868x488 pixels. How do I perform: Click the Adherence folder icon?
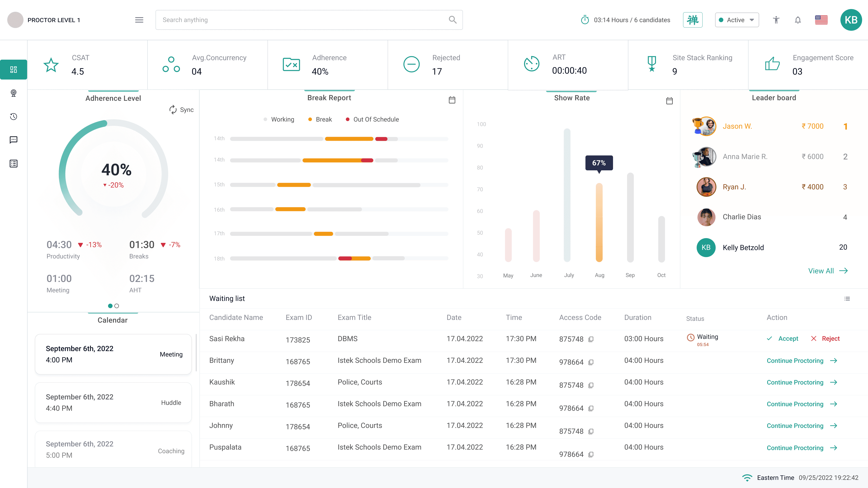point(291,64)
